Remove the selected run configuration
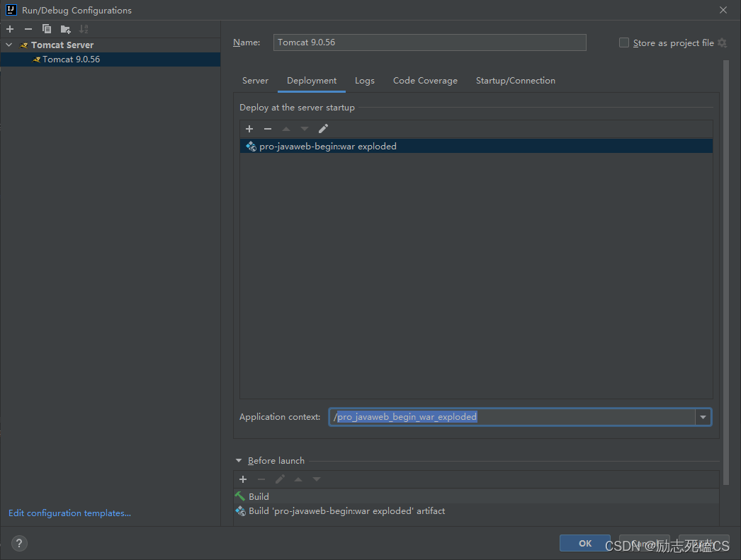Image resolution: width=741 pixels, height=560 pixels. pyautogui.click(x=28, y=29)
